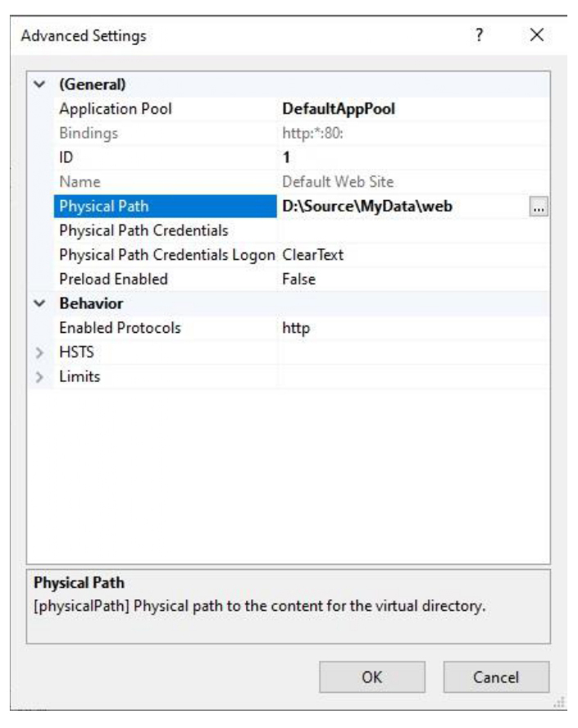This screenshot has height=728, width=578.
Task: Expand the Limits settings group
Action: pyautogui.click(x=41, y=376)
